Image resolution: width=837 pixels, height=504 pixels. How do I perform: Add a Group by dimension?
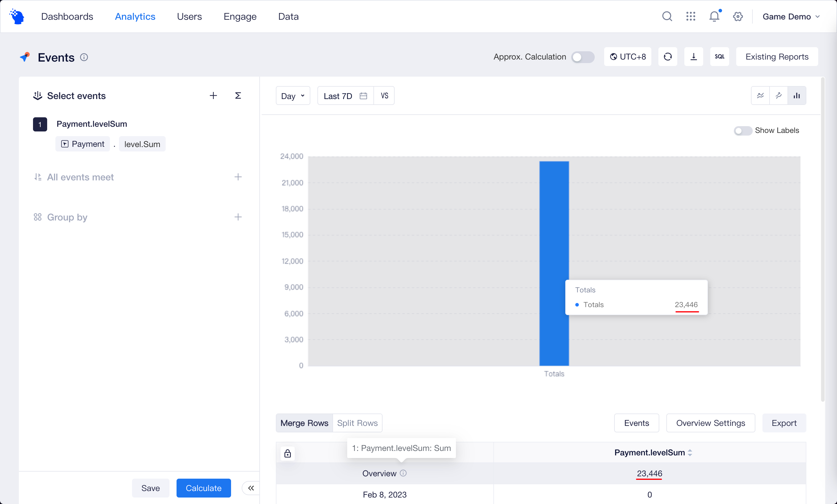tap(238, 217)
